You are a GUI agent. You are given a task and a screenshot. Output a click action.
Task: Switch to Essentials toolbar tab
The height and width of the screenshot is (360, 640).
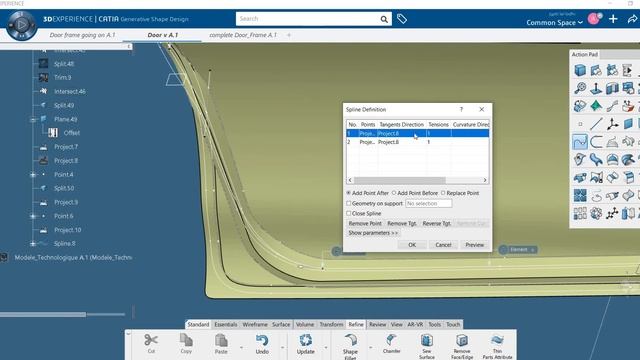point(226,324)
